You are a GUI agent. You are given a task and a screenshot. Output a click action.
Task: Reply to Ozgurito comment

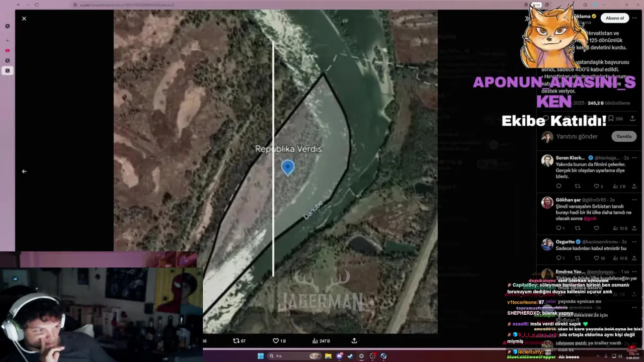tap(560, 258)
